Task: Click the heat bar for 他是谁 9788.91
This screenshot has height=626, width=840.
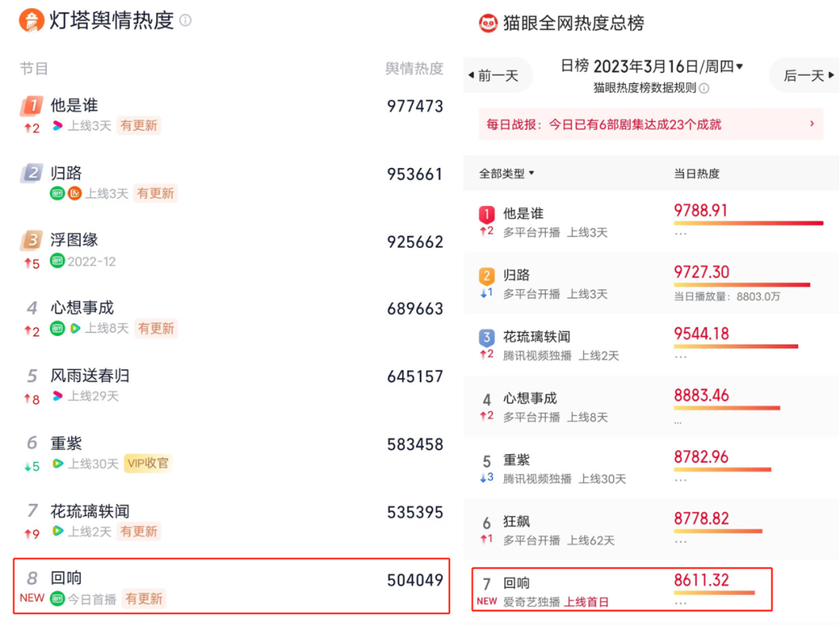Action: click(x=748, y=223)
